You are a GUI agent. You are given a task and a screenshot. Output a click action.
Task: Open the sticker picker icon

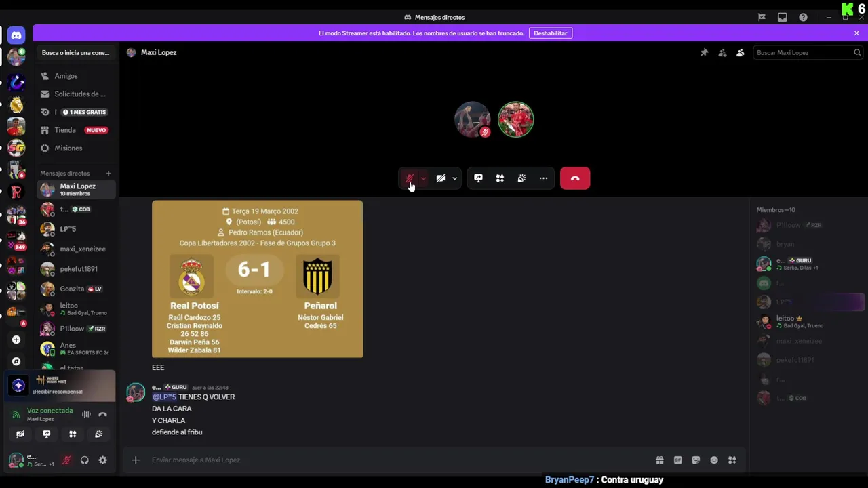coord(696,460)
